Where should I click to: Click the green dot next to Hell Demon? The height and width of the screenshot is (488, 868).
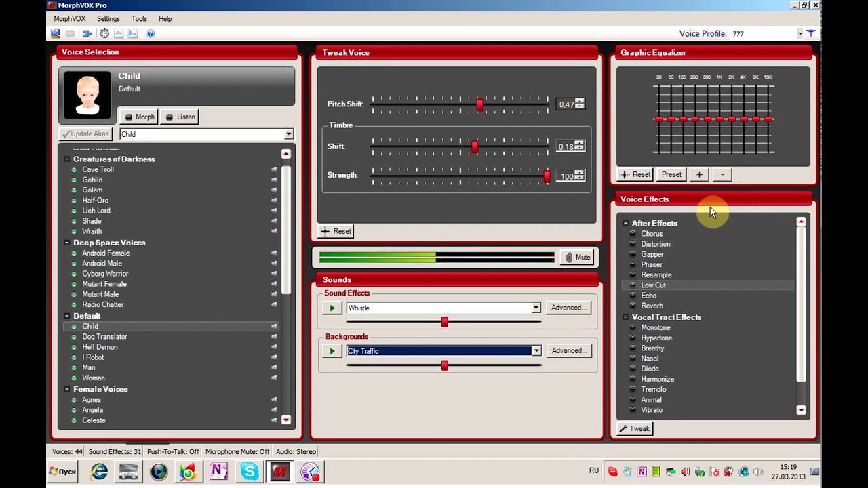tap(74, 347)
